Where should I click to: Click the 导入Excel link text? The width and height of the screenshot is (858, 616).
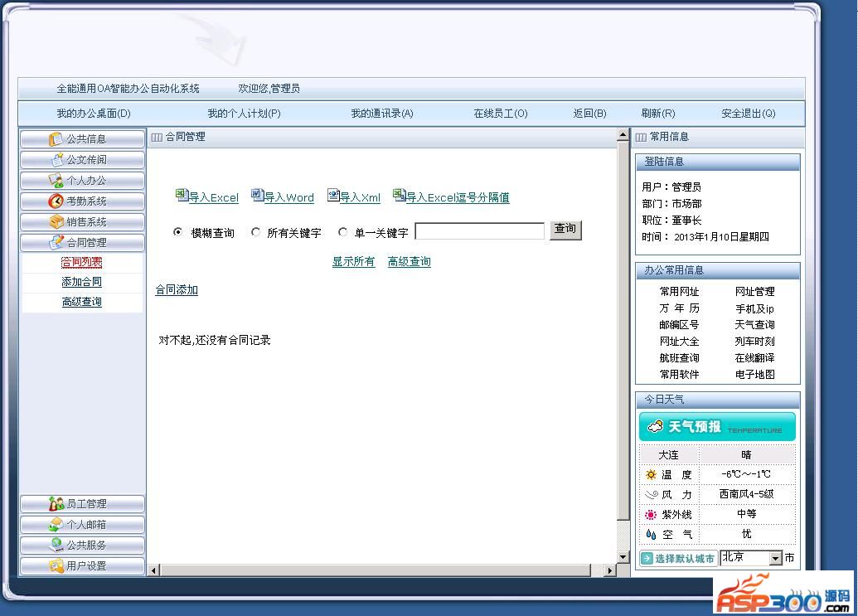(x=214, y=197)
